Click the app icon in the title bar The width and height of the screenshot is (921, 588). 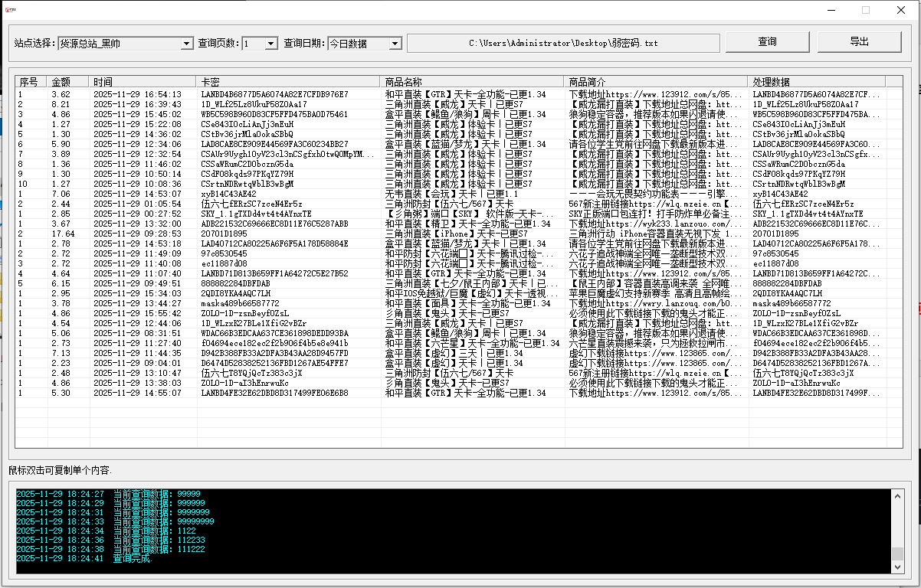(x=11, y=11)
